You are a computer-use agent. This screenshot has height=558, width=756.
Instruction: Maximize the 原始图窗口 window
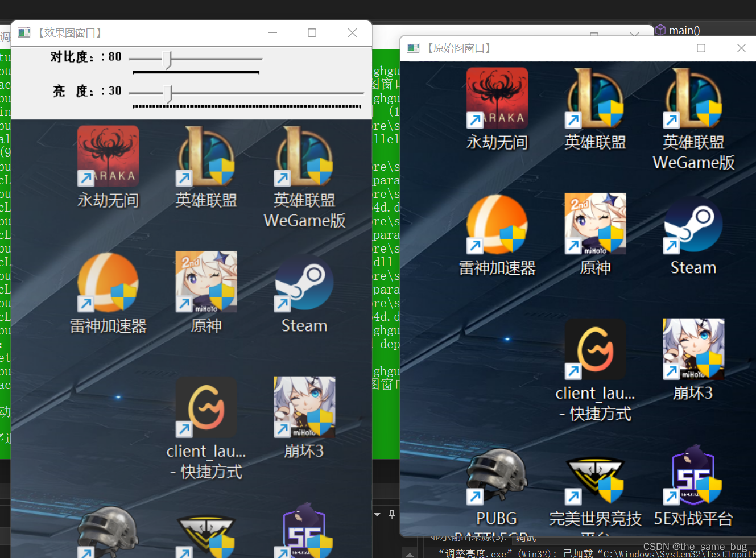click(701, 48)
